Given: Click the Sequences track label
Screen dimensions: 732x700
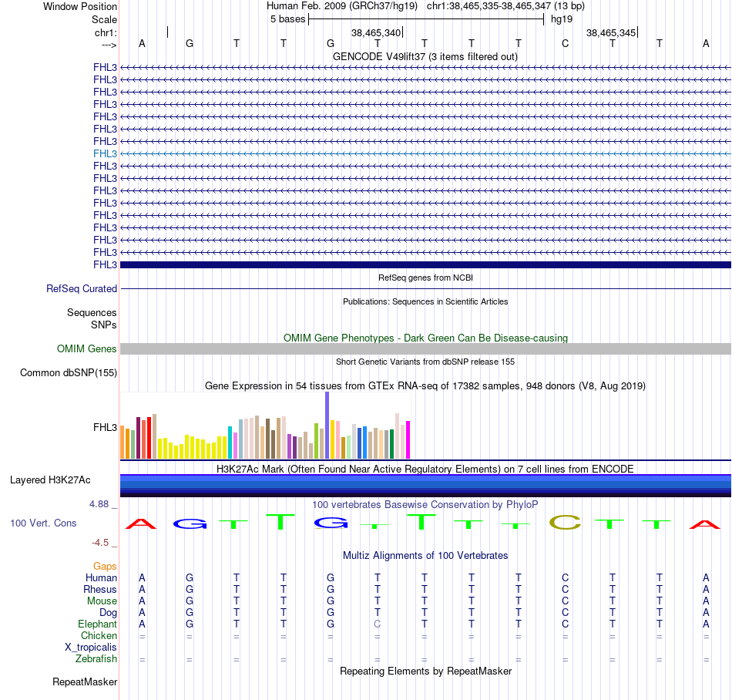Looking at the screenshot, I should pyautogui.click(x=92, y=312).
